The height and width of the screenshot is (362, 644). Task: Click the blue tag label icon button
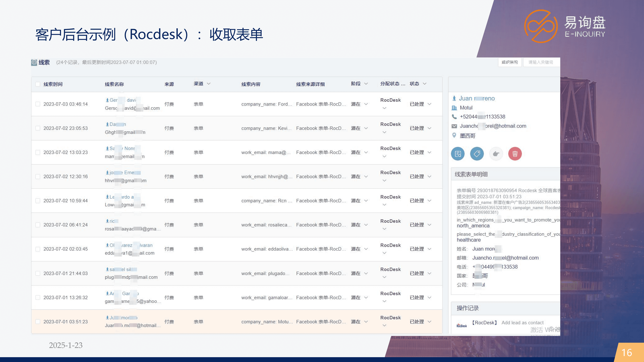coord(477,154)
